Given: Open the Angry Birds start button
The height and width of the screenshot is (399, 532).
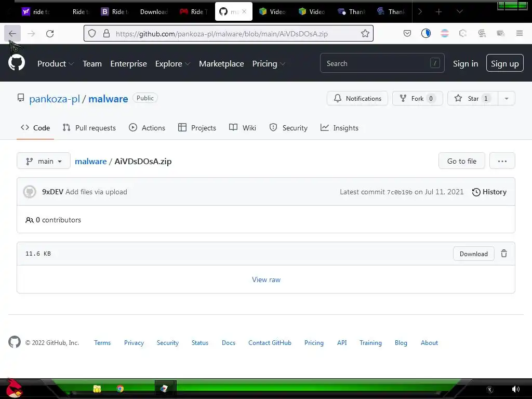Looking at the screenshot, I should coord(14,389).
